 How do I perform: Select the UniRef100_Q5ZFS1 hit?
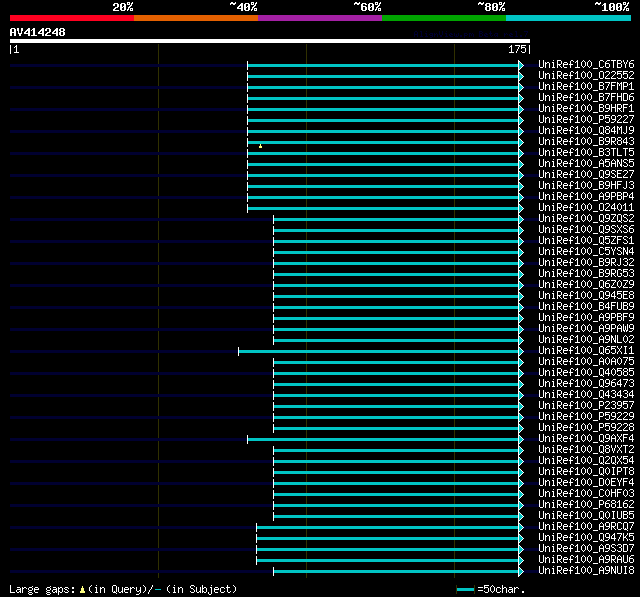[x=586, y=241]
